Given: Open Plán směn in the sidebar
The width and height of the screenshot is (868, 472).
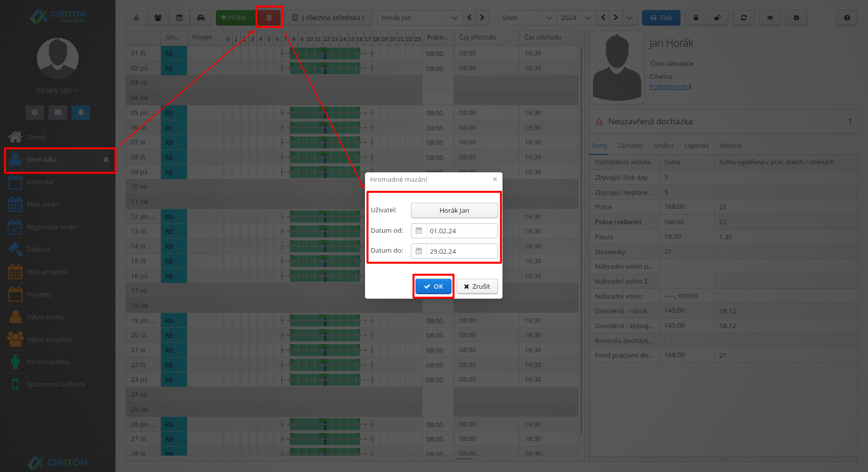Looking at the screenshot, I should pos(58,205).
